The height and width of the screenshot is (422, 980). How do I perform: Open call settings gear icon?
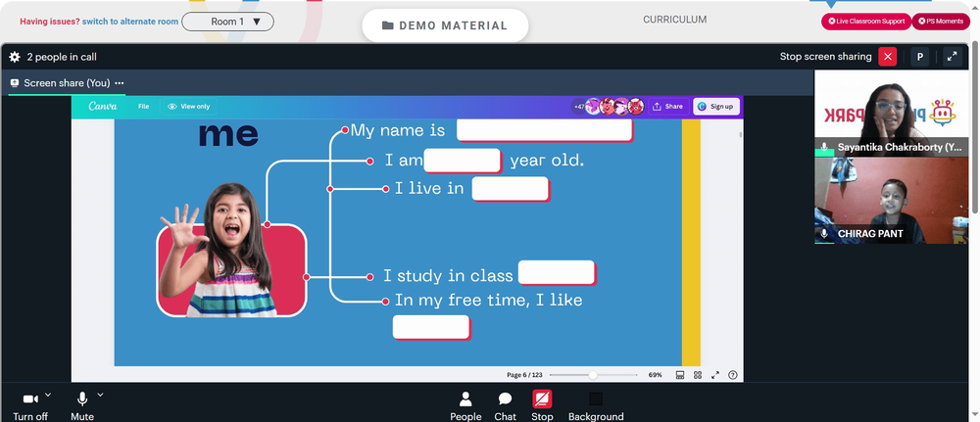click(15, 57)
